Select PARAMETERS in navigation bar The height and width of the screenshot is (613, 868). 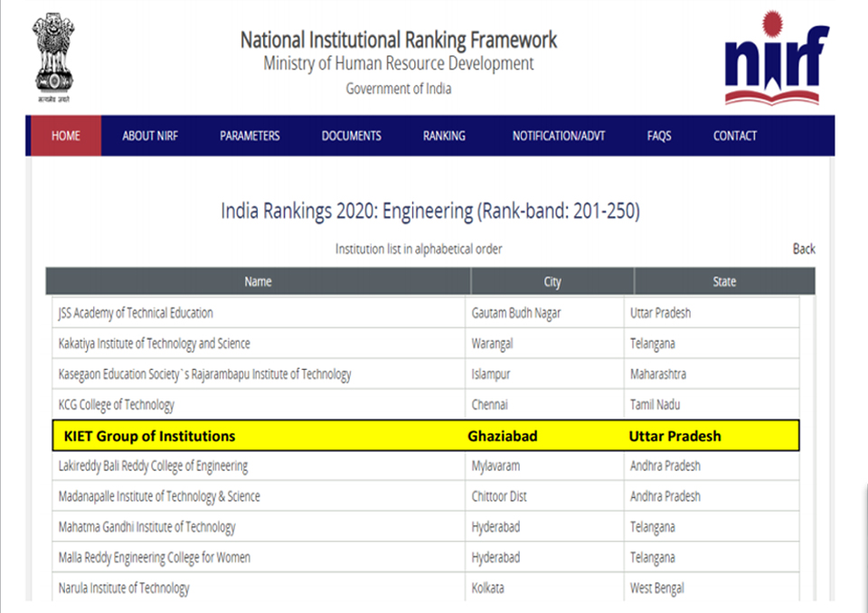[250, 136]
